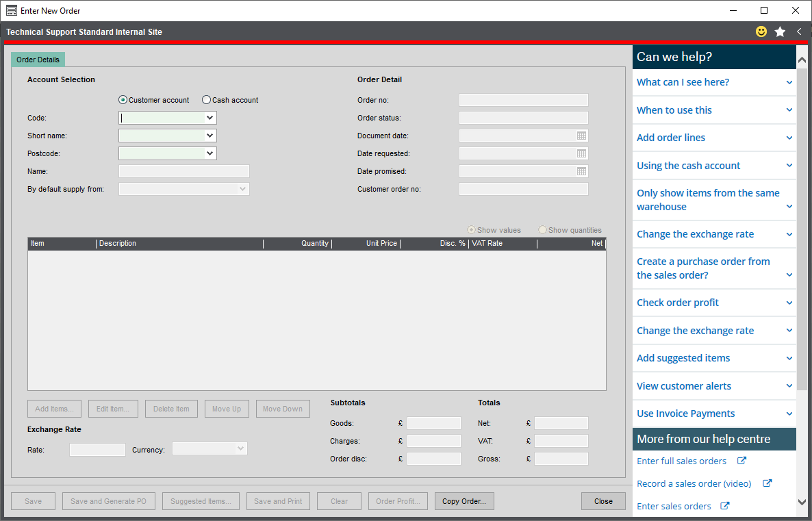Open the calendar picker for Date promised
Screen dimensions: 812x521
pyautogui.click(x=581, y=170)
